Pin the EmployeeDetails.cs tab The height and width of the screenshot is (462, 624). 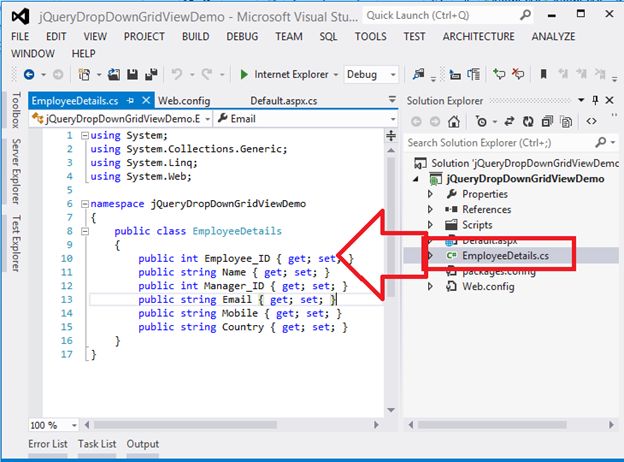point(130,101)
